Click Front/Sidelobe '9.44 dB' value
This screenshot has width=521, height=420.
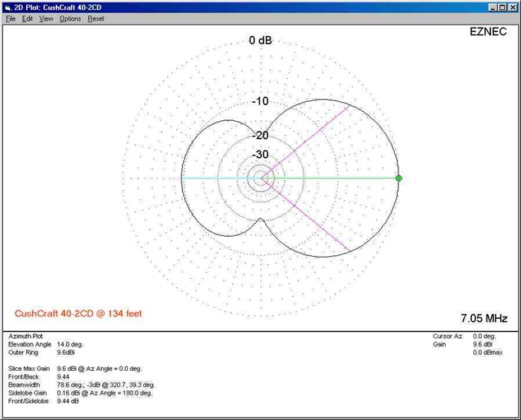tap(67, 401)
